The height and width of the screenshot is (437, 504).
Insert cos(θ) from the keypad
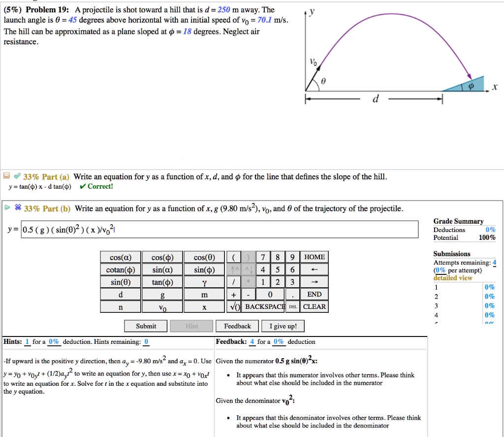[204, 258]
